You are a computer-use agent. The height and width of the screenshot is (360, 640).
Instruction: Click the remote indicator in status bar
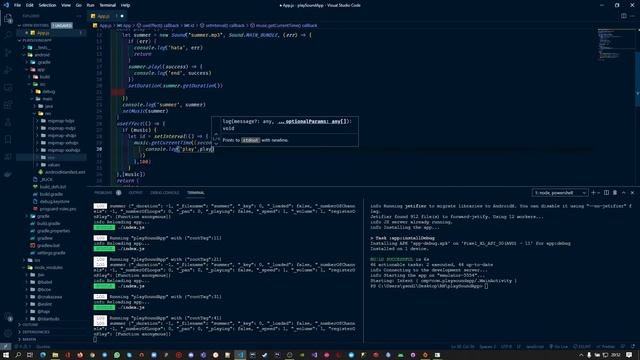6,347
